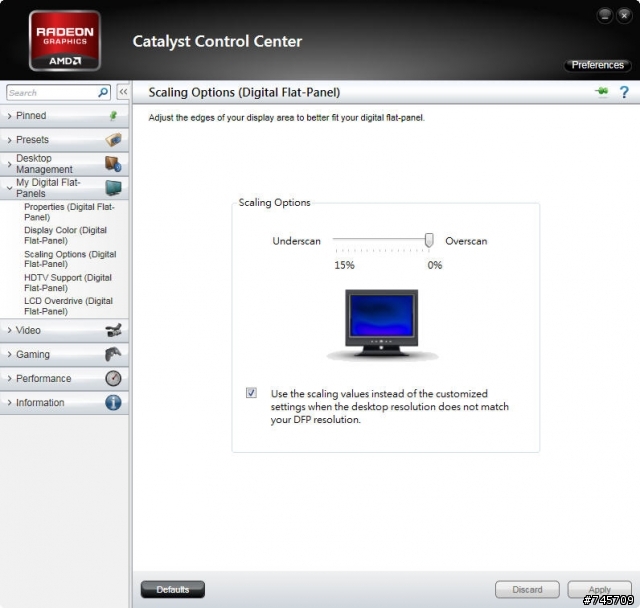Click the Presets icon in sidebar
This screenshot has height=608, width=640.
(x=113, y=140)
